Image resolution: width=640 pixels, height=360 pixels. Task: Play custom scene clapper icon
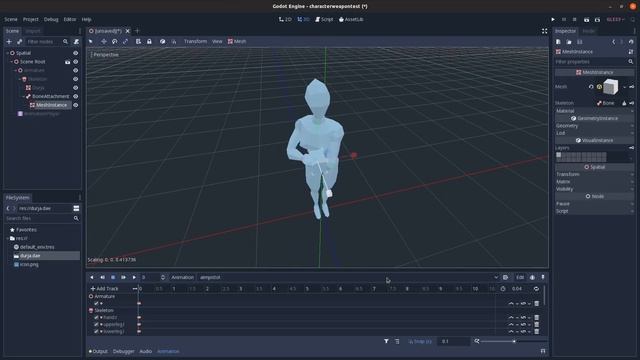(597, 19)
